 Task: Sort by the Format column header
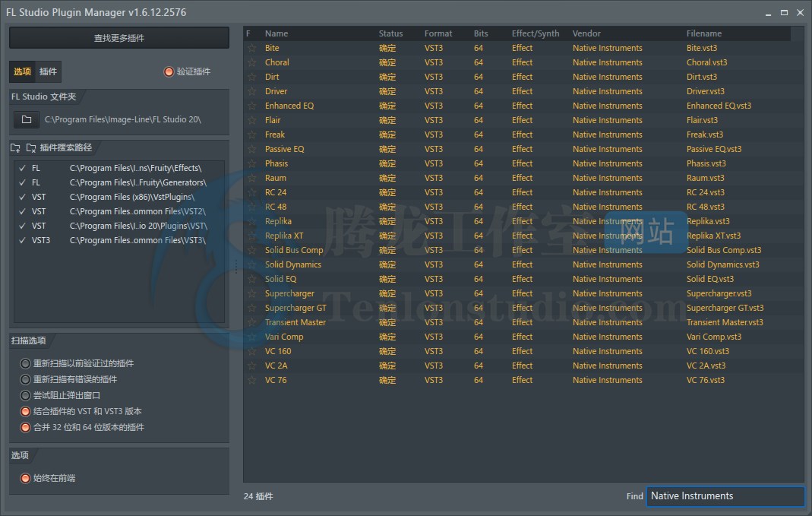click(x=438, y=33)
